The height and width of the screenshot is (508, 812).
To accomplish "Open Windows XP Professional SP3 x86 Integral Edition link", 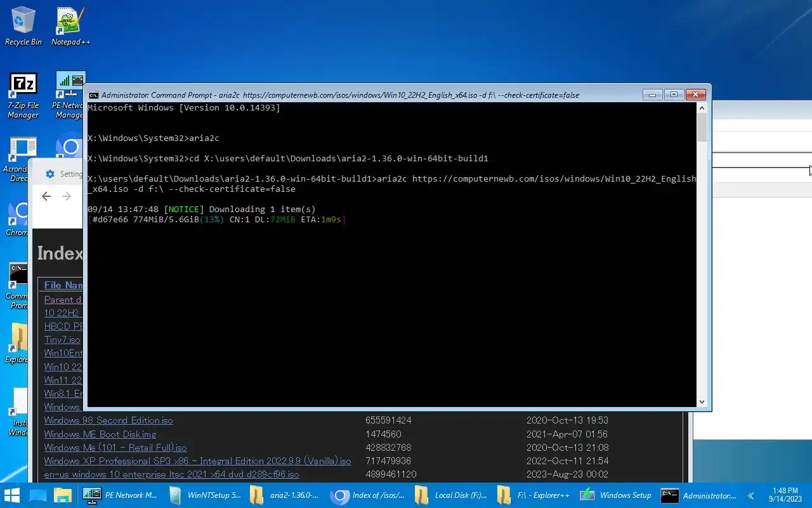I will [x=197, y=461].
